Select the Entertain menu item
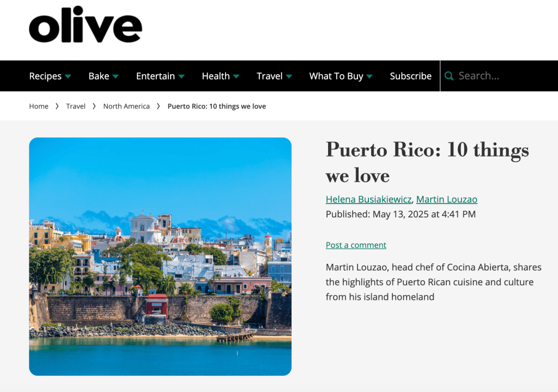Image resolution: width=558 pixels, height=392 pixels. click(x=155, y=76)
